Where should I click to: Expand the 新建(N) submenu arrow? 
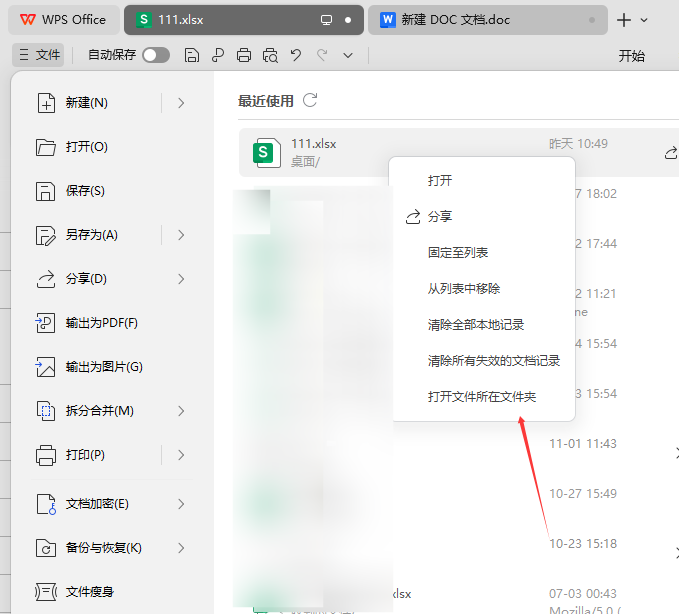(x=181, y=103)
